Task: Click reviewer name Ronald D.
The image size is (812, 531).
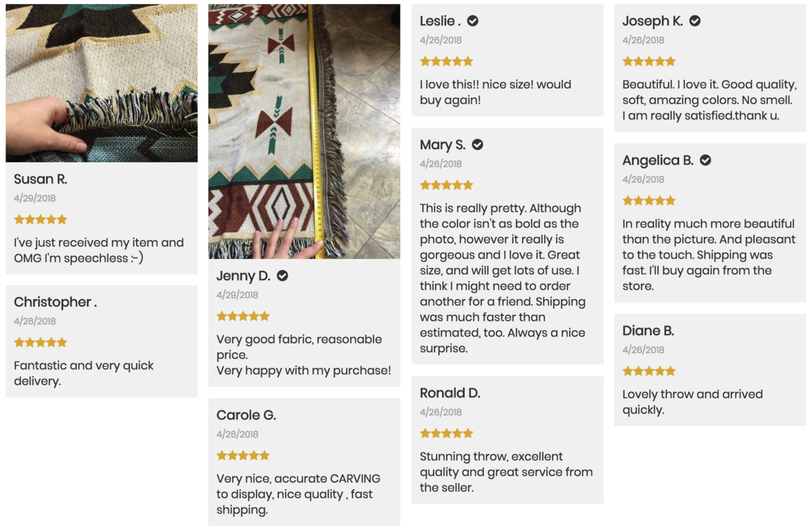Action: click(x=450, y=393)
